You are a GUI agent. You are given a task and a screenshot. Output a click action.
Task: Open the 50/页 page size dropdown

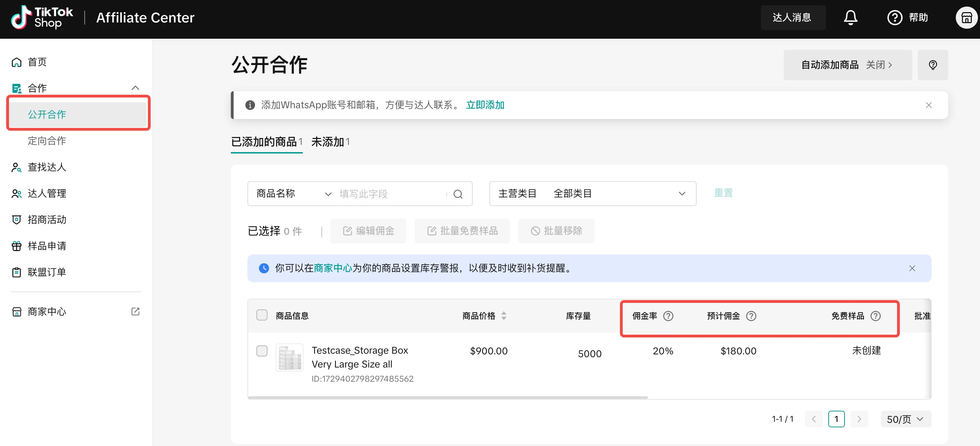905,419
